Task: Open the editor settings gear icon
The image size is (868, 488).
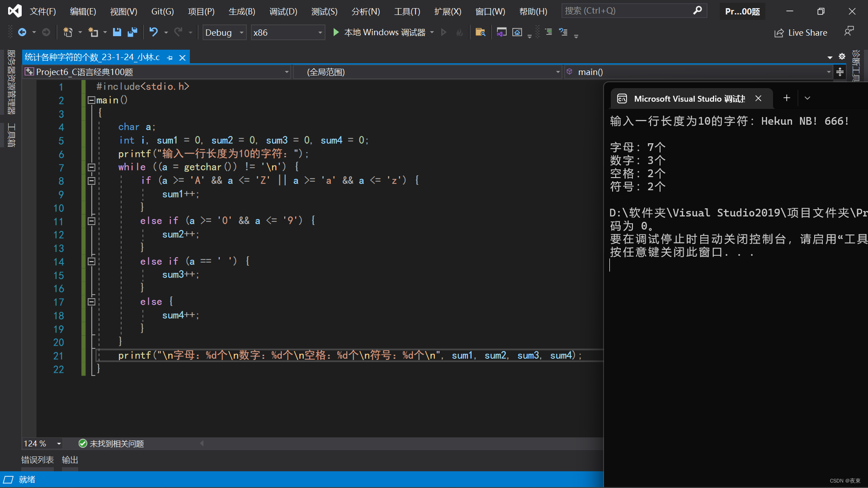Action: click(x=842, y=56)
